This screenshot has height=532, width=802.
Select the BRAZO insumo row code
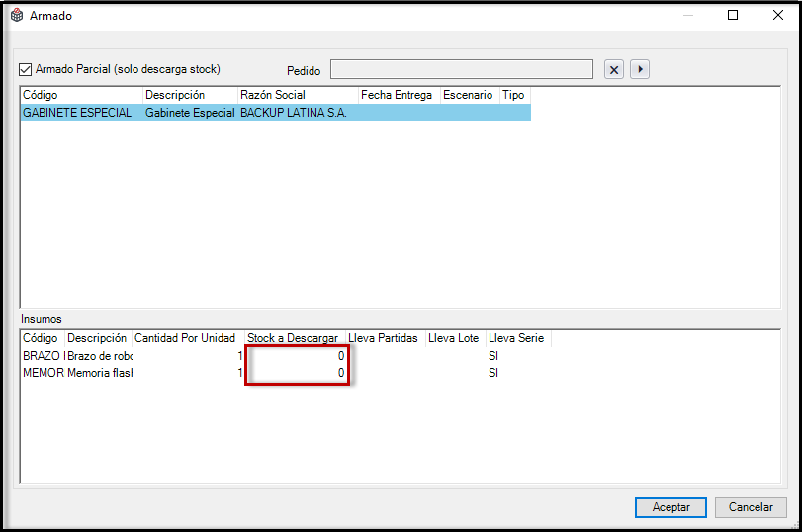click(x=44, y=356)
